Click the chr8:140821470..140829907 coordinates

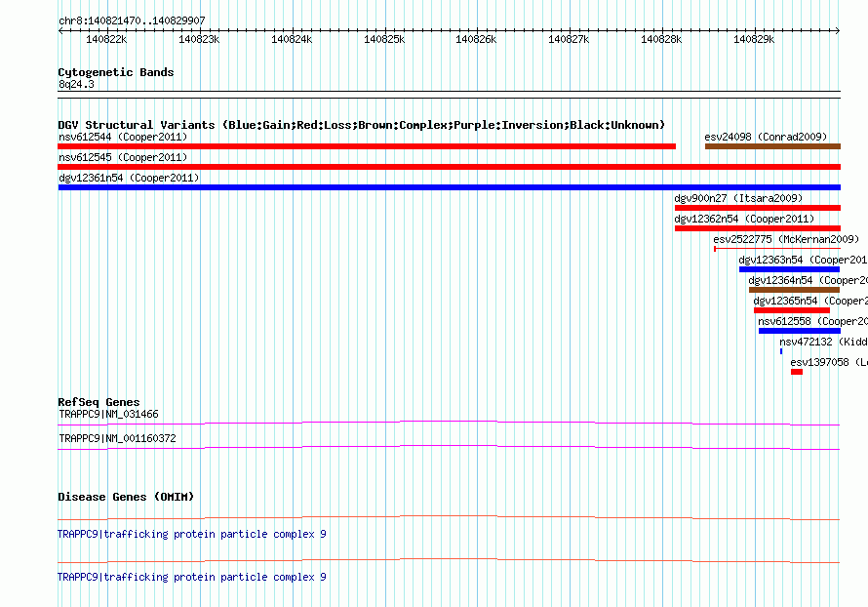pos(132,21)
